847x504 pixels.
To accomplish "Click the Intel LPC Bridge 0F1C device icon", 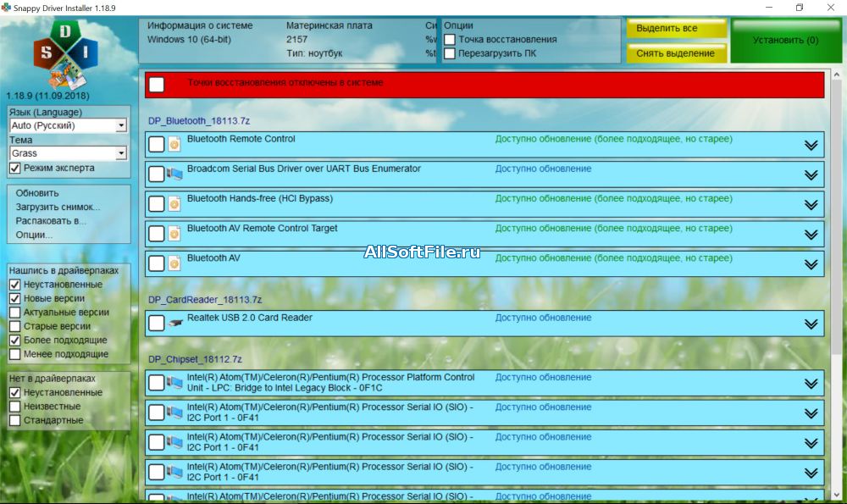I will pos(174,383).
